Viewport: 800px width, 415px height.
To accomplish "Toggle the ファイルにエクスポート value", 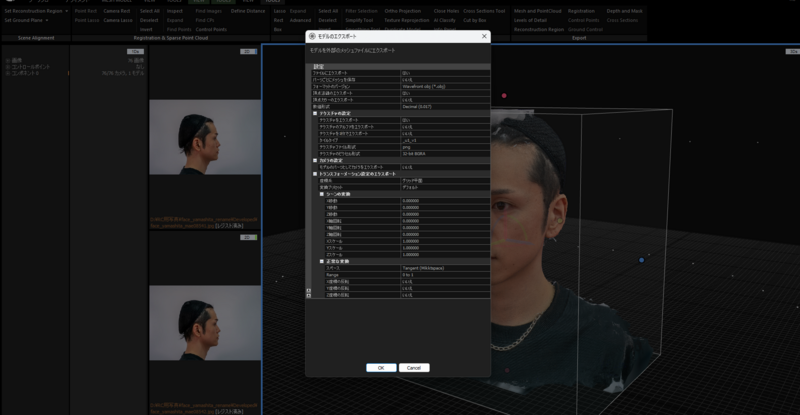I will coord(445,73).
